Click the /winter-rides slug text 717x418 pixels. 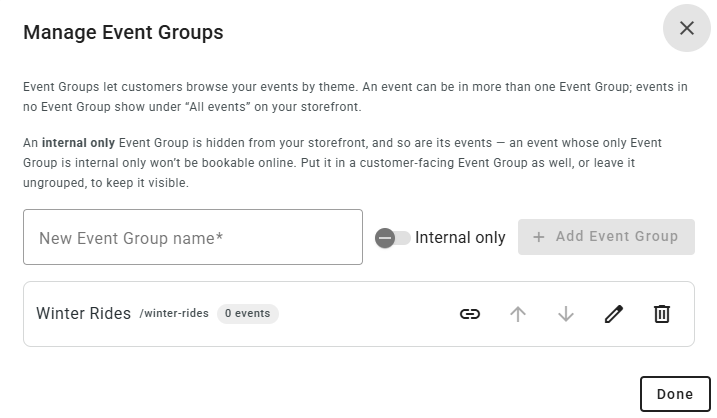coord(174,313)
